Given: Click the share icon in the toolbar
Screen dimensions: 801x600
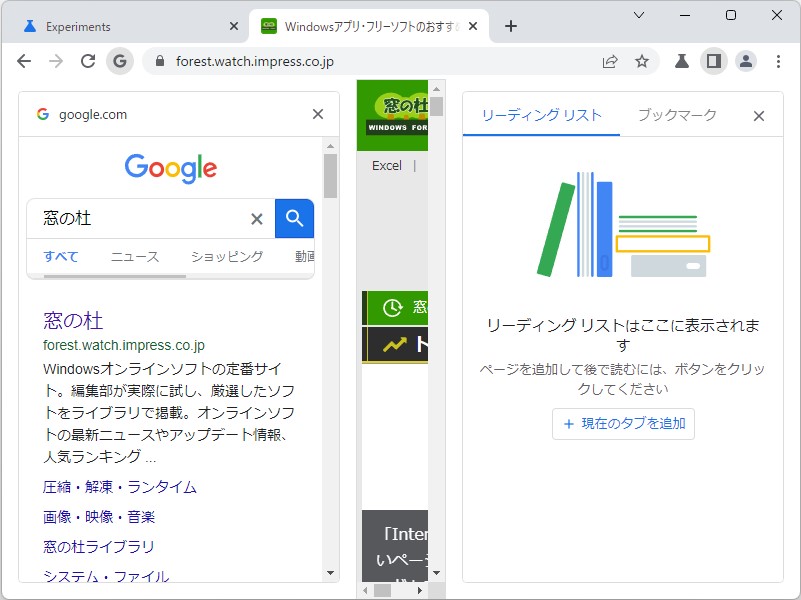Looking at the screenshot, I should coord(609,60).
